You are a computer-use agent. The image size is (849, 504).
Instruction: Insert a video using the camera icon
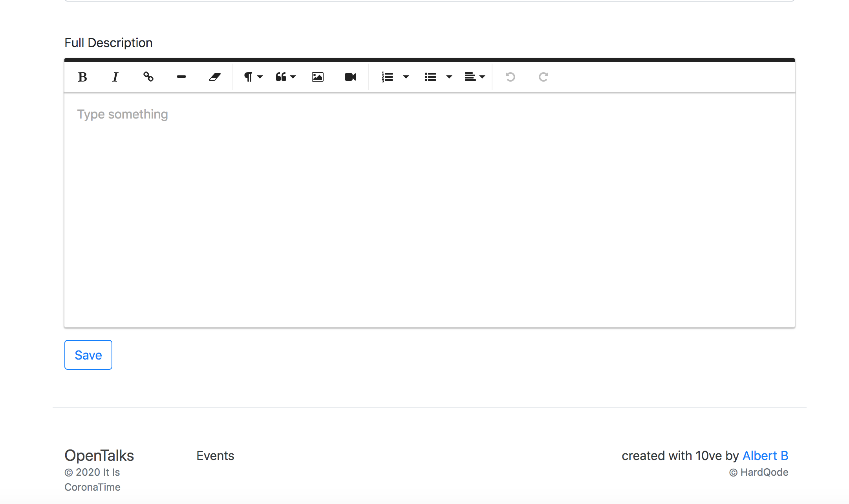pos(350,77)
